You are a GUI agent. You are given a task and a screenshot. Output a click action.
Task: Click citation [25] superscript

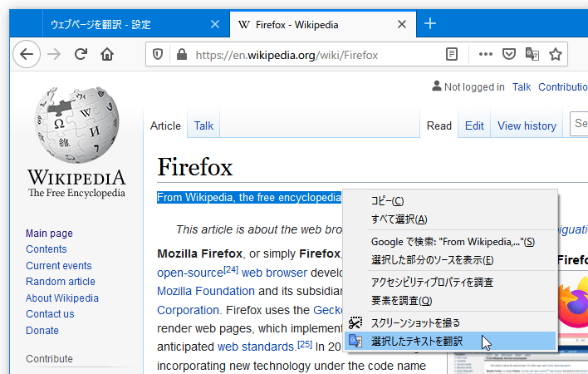[x=305, y=343]
